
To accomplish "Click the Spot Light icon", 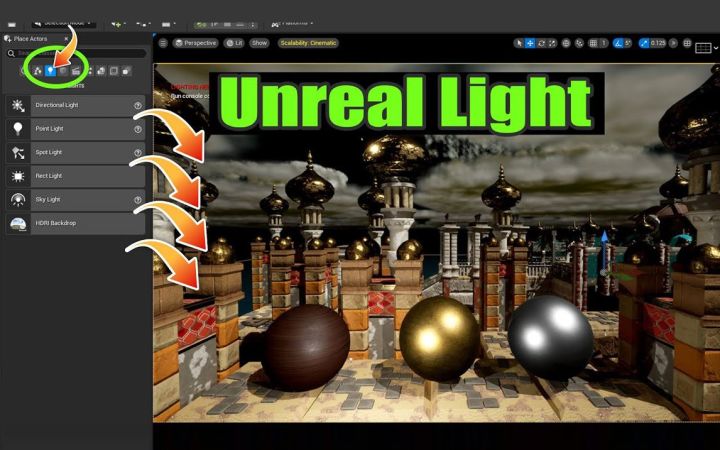I will pos(18,152).
